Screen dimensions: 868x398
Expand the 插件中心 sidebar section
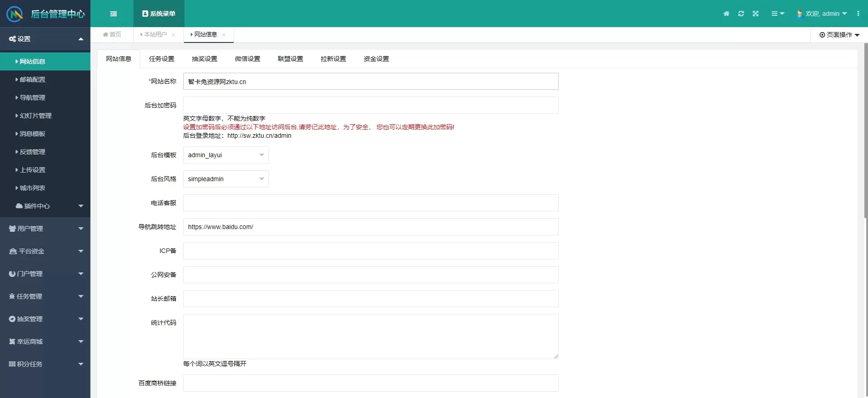[45, 206]
